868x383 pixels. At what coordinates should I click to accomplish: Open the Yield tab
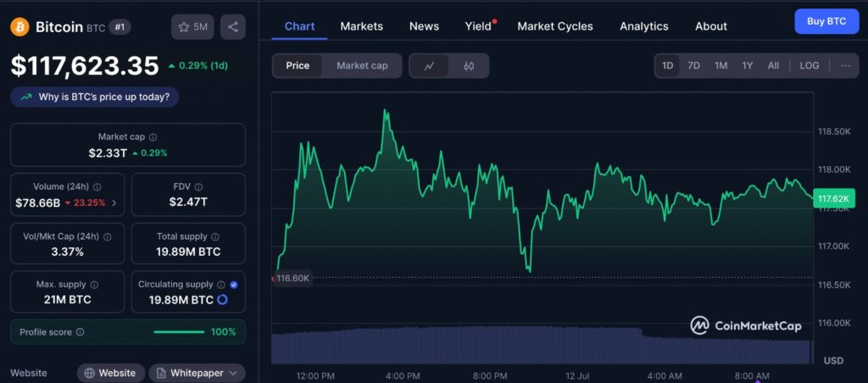(x=478, y=26)
